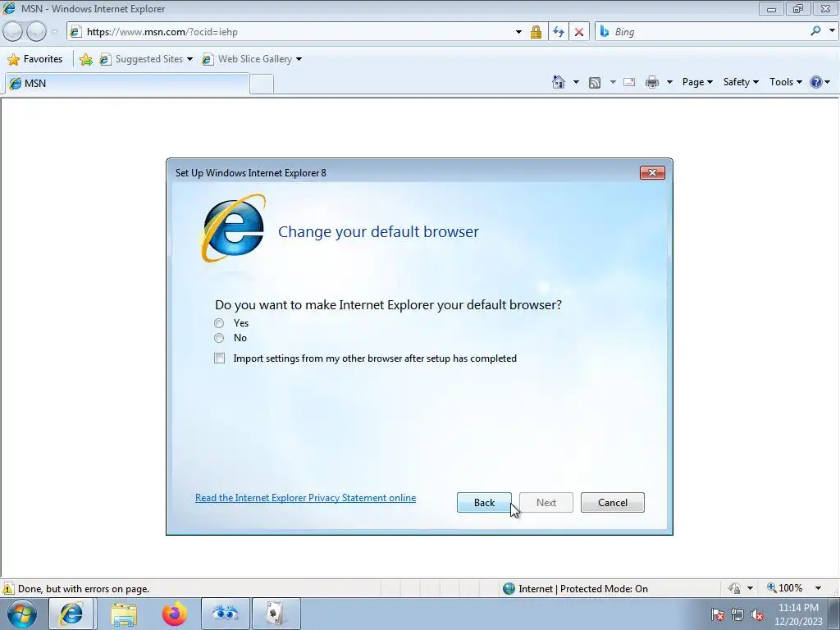Viewport: 840px width, 630px height.
Task: Open the search provider dropdown arrow
Action: (x=832, y=31)
